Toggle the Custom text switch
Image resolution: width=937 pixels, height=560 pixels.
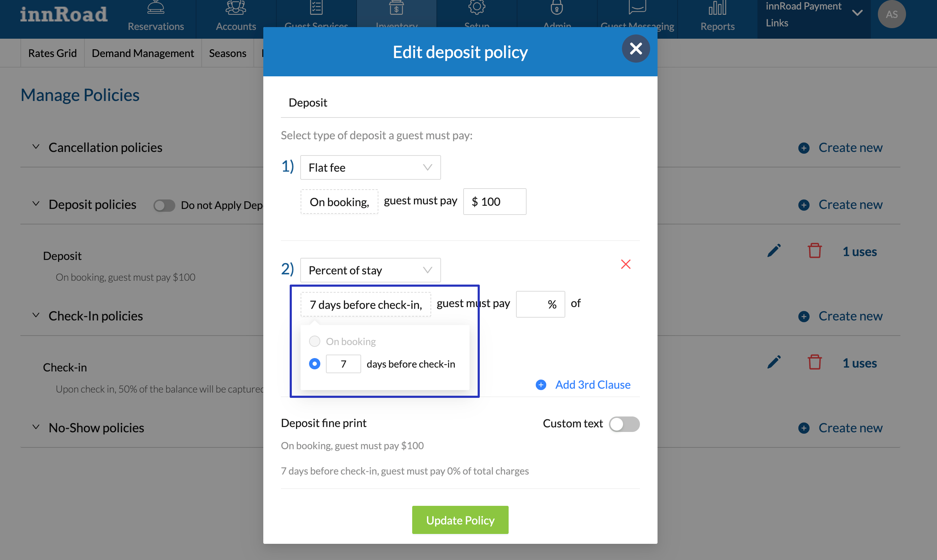click(624, 424)
